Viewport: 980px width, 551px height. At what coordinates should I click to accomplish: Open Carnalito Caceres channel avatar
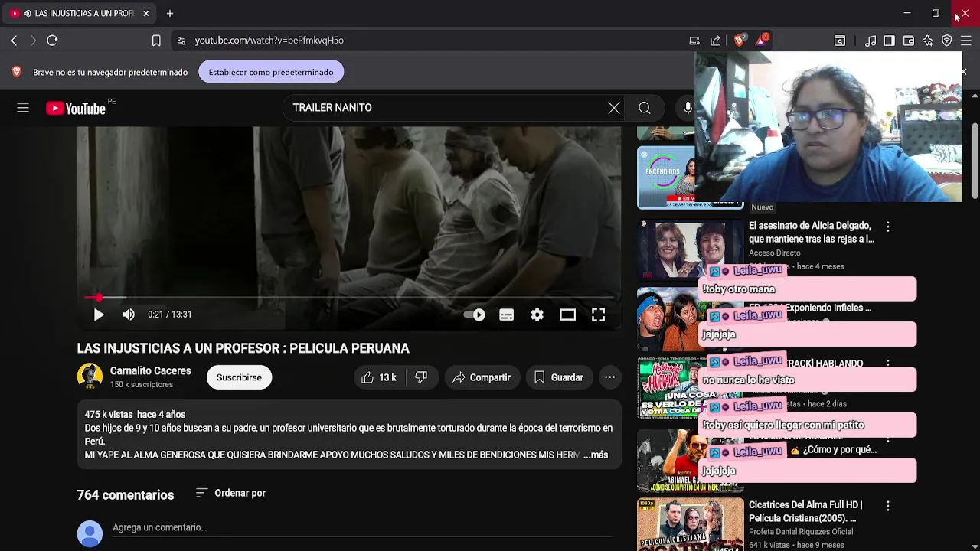(90, 377)
